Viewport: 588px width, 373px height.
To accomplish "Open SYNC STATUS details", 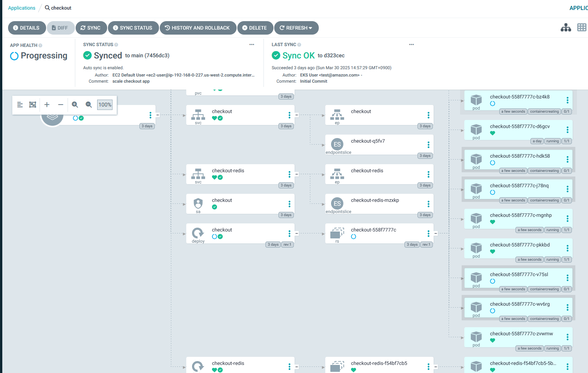I will [133, 28].
